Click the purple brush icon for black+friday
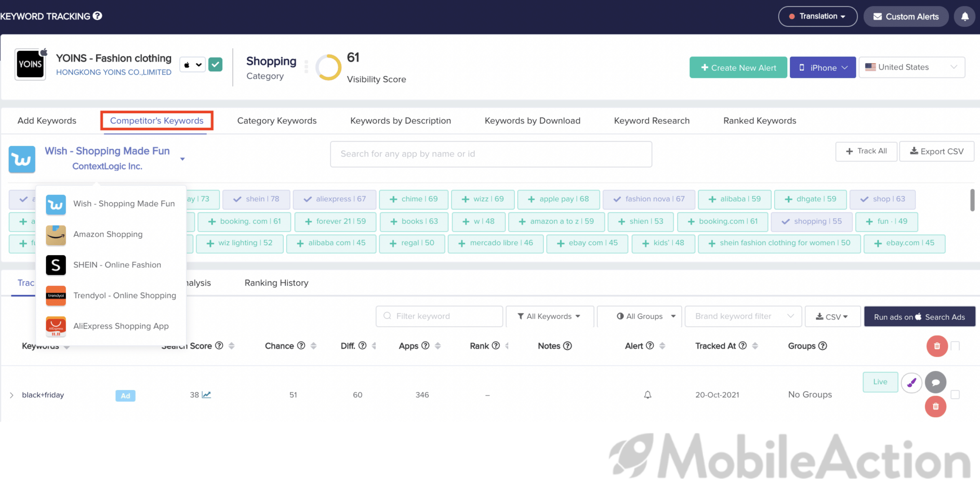The width and height of the screenshot is (980, 480). pos(911,382)
